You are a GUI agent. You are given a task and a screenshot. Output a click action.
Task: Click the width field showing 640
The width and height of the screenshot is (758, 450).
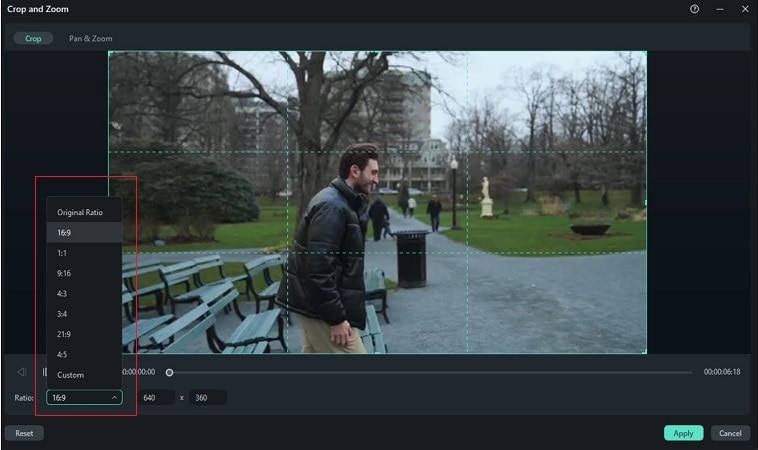coord(156,397)
